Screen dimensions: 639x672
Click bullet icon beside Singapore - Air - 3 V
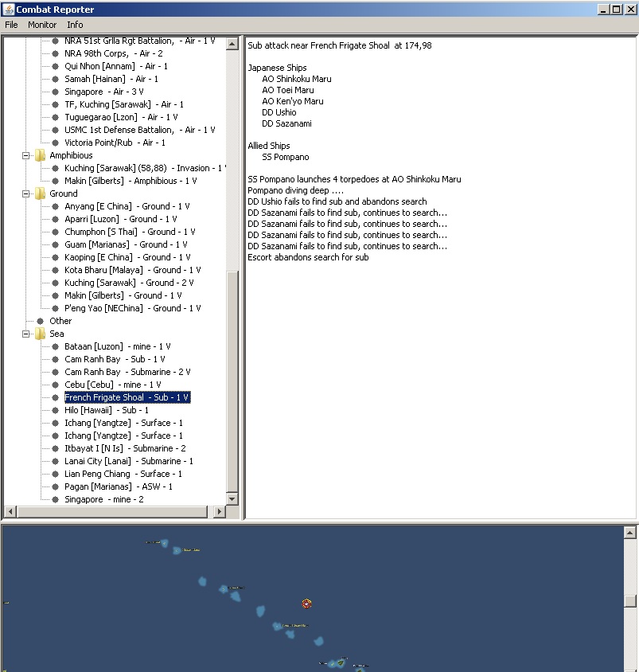(x=55, y=92)
